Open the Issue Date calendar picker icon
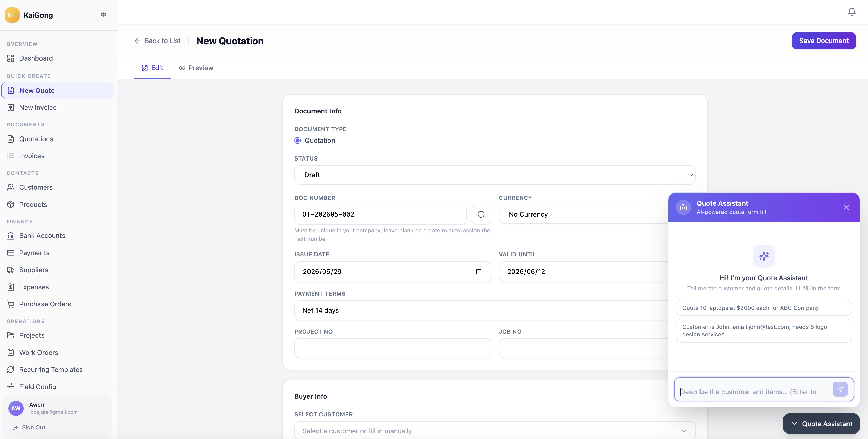 tap(479, 271)
